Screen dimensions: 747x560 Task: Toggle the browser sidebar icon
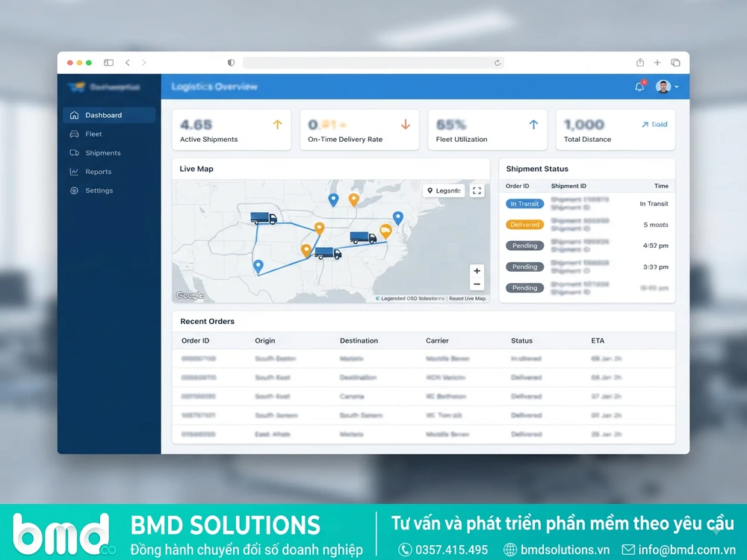(108, 63)
